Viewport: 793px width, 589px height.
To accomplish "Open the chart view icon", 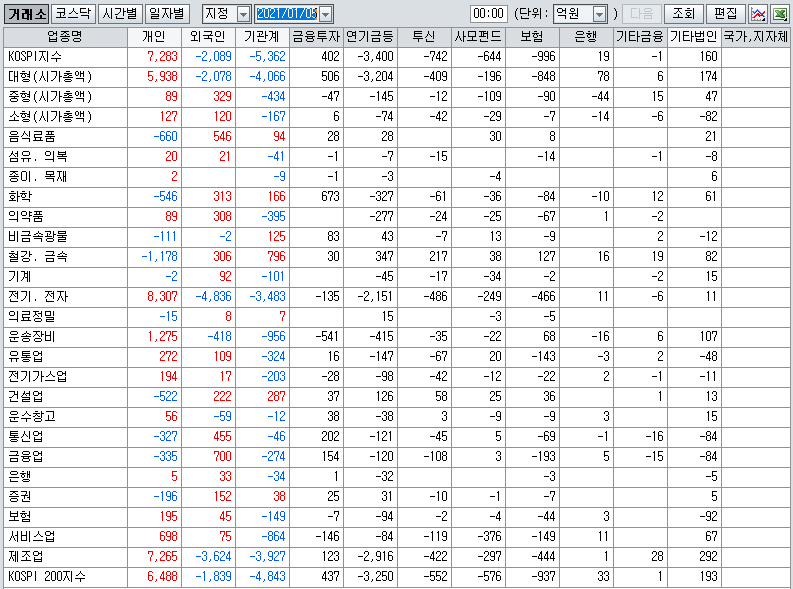I will [758, 14].
